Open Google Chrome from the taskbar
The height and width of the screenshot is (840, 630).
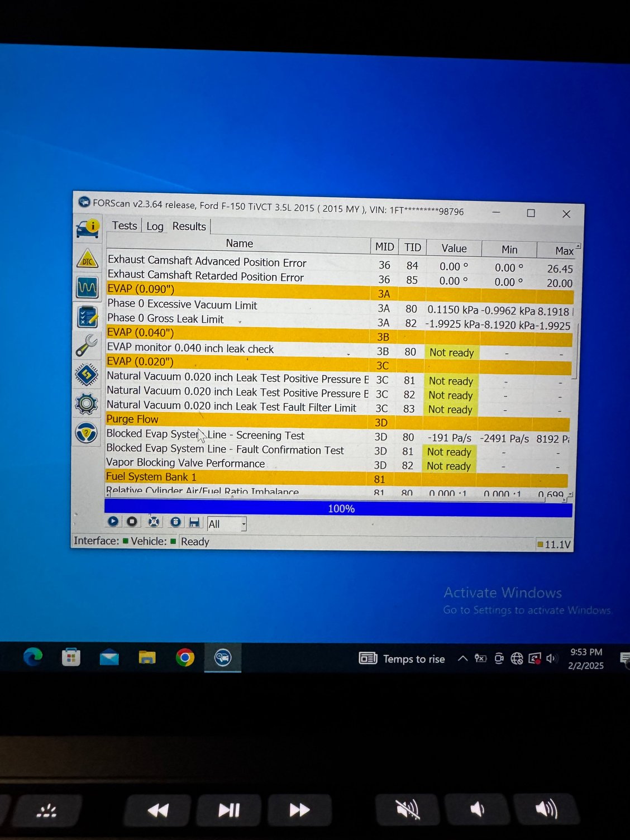(x=185, y=658)
